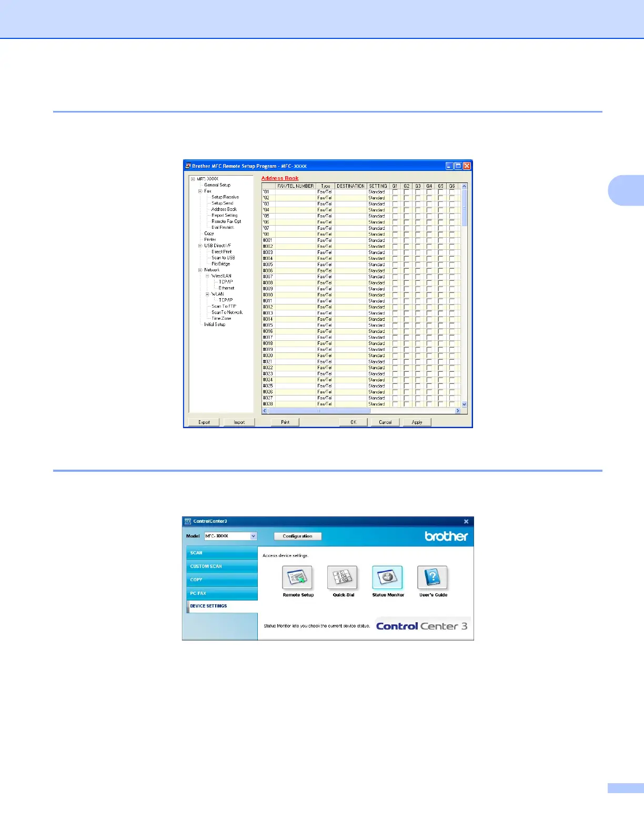
Task: Open the User's Guide book icon
Action: 433,578
